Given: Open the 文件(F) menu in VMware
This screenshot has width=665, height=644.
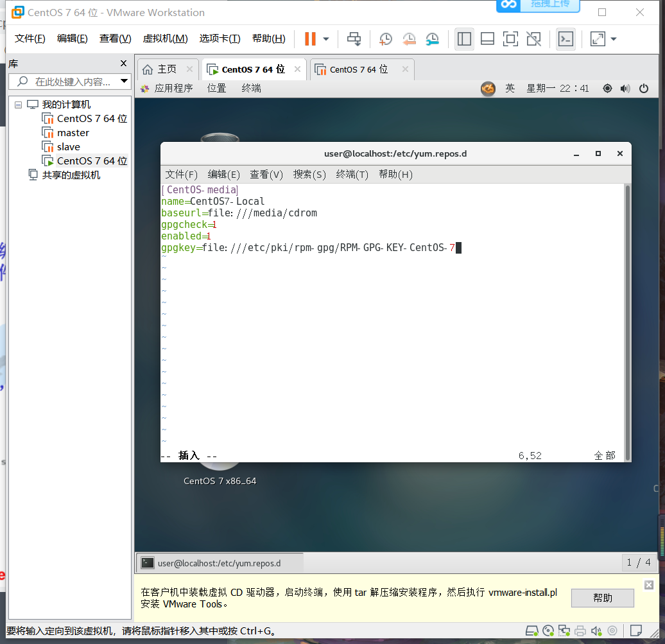Looking at the screenshot, I should [x=30, y=39].
